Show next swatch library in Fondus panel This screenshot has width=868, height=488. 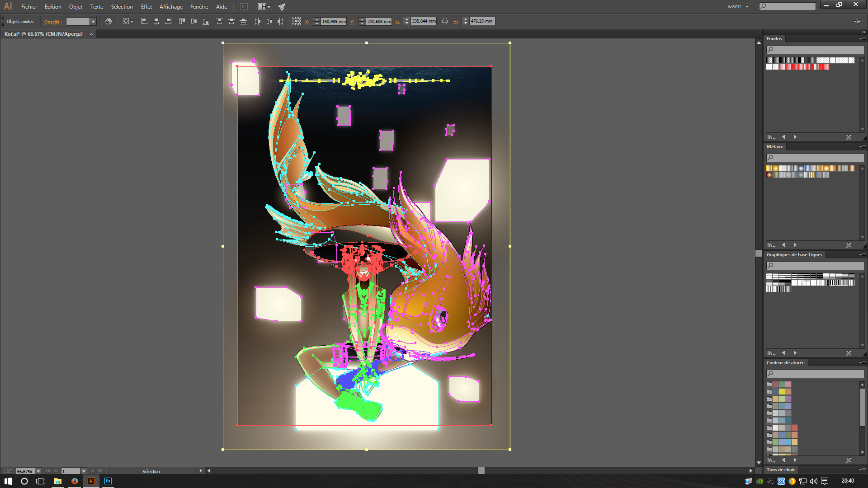795,137
